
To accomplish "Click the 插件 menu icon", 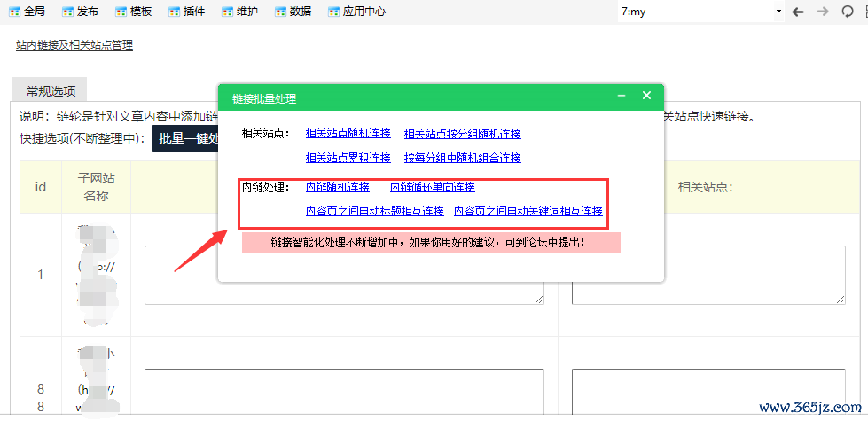I will [176, 12].
